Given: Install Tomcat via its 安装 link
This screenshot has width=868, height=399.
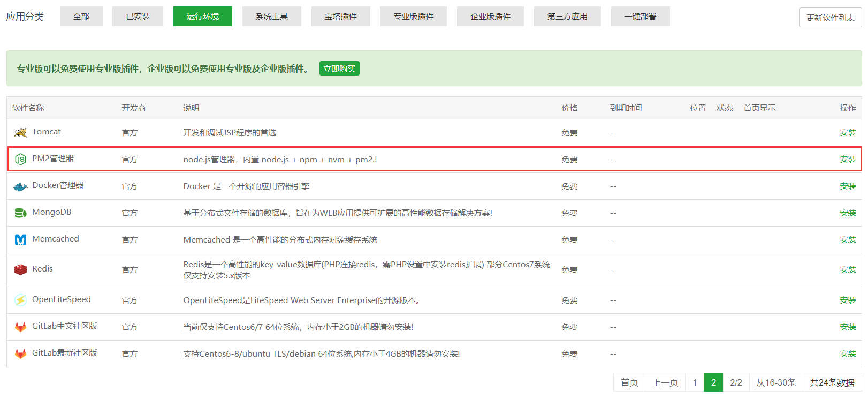Looking at the screenshot, I should point(848,132).
